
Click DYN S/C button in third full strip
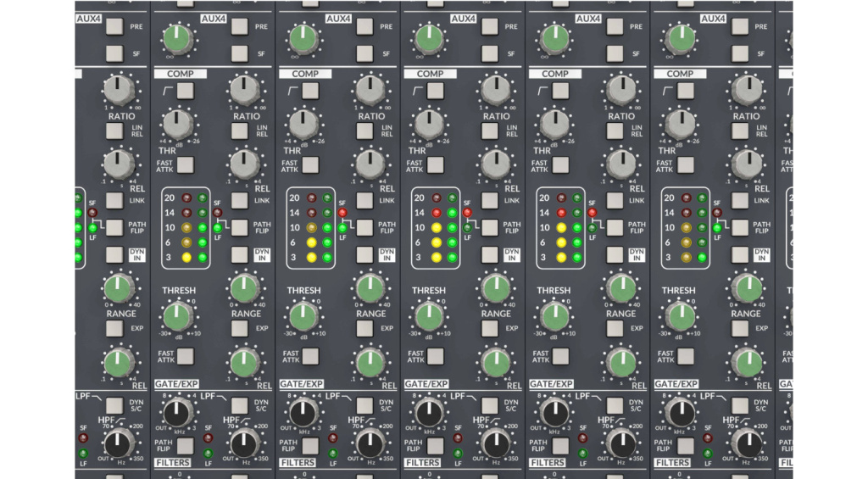click(490, 405)
